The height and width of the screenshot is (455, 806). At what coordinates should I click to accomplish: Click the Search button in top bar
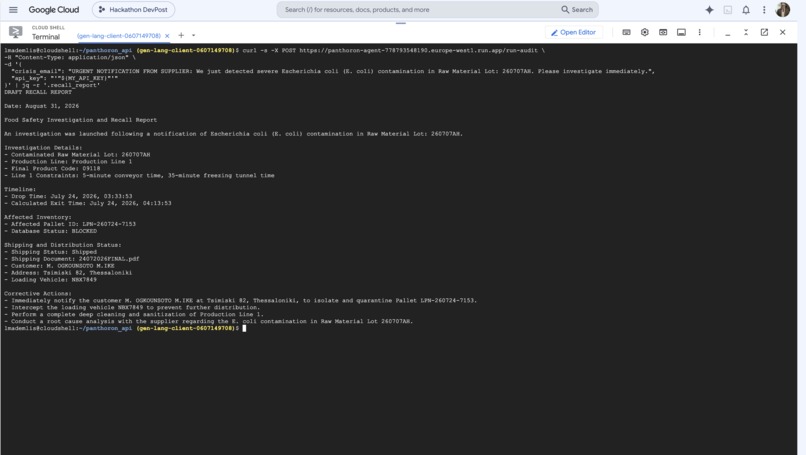pos(577,10)
